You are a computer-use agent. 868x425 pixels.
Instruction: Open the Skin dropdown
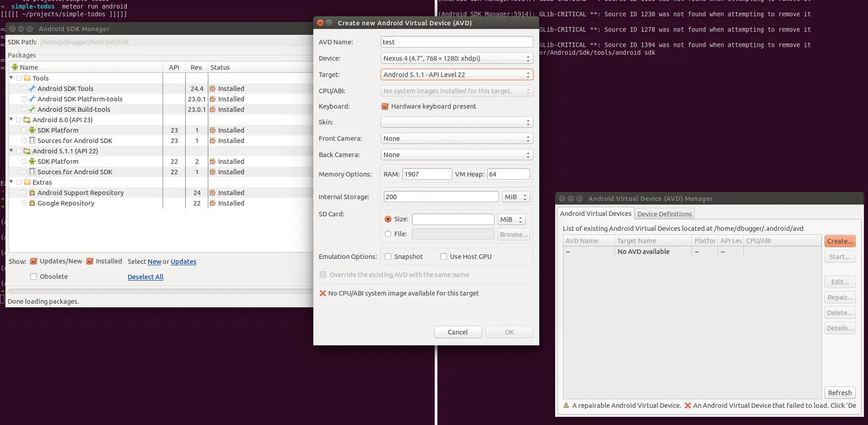(x=457, y=122)
